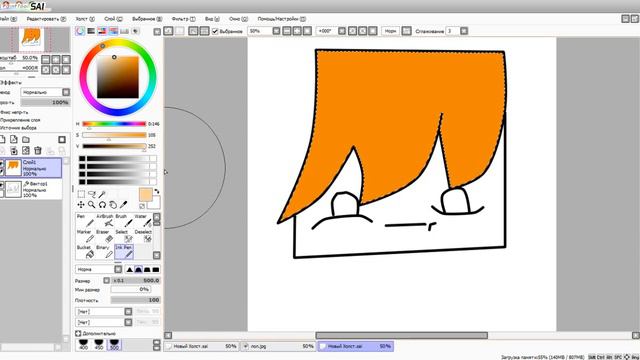Select the Ink Pen tool
This screenshot has width=640, height=360.
click(x=124, y=252)
